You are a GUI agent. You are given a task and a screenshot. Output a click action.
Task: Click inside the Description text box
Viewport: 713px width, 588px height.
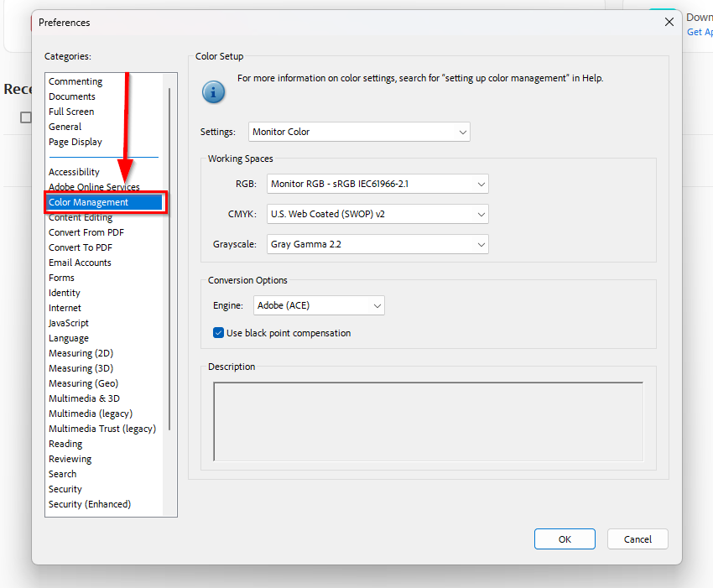pos(428,421)
